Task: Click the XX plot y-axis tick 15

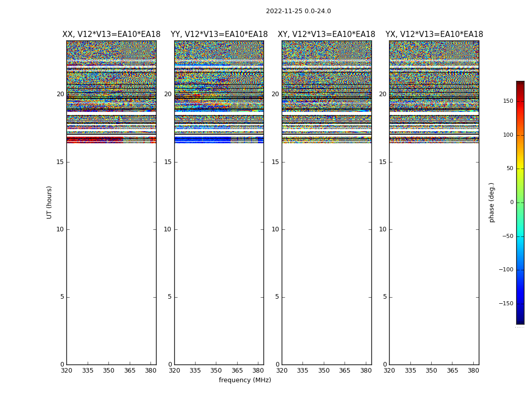Action: point(60,162)
